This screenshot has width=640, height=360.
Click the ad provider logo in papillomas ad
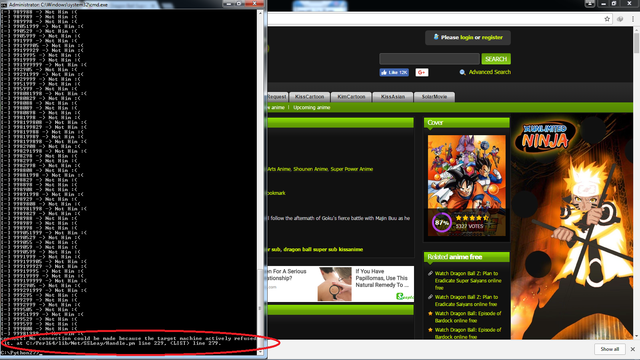pyautogui.click(x=404, y=296)
